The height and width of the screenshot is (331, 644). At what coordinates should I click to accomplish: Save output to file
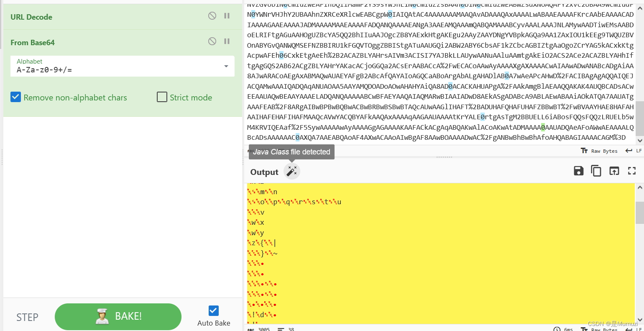tap(579, 171)
